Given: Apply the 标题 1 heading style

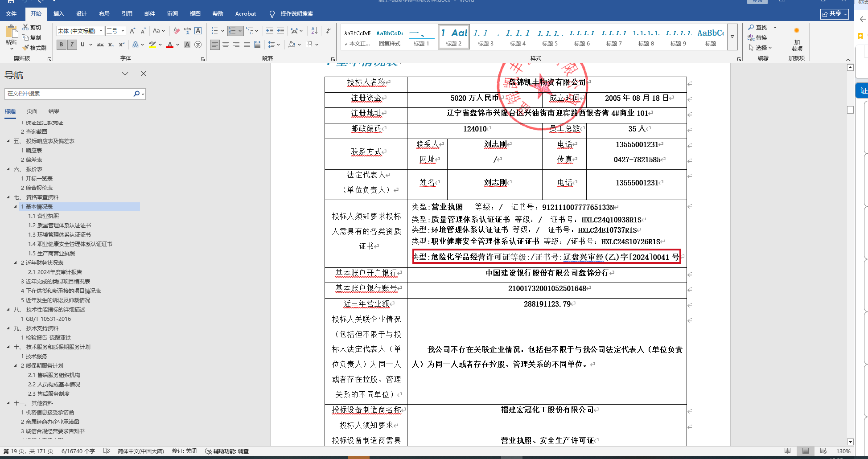Looking at the screenshot, I should click(x=421, y=37).
